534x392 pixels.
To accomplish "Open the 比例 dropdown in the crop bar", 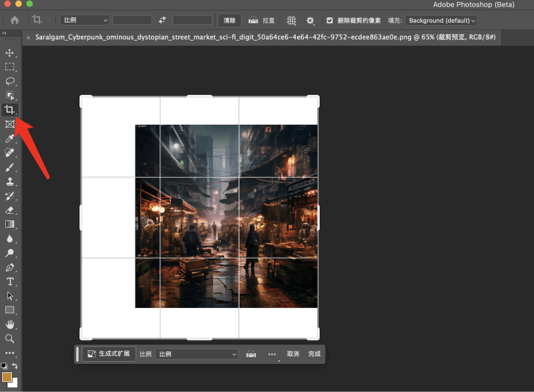I will (x=196, y=354).
